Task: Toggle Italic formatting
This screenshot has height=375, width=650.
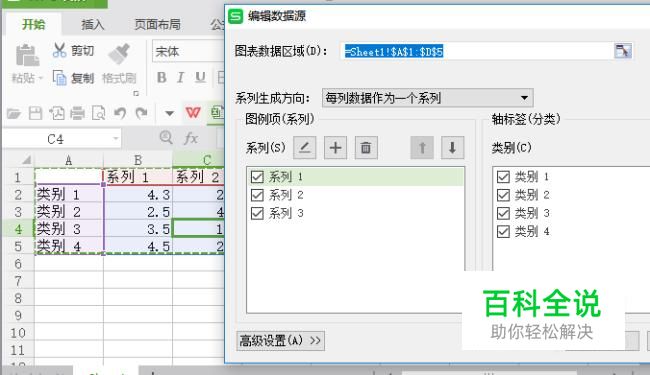Action: pyautogui.click(x=180, y=77)
